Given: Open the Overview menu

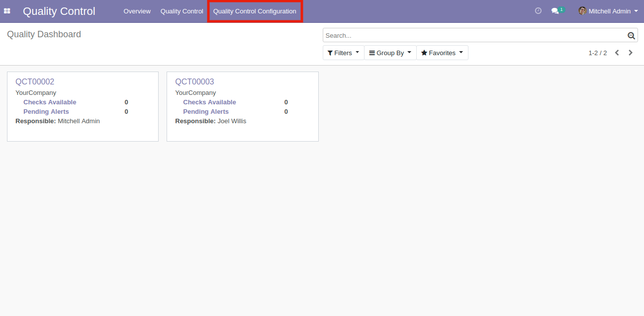Looking at the screenshot, I should pos(137,11).
